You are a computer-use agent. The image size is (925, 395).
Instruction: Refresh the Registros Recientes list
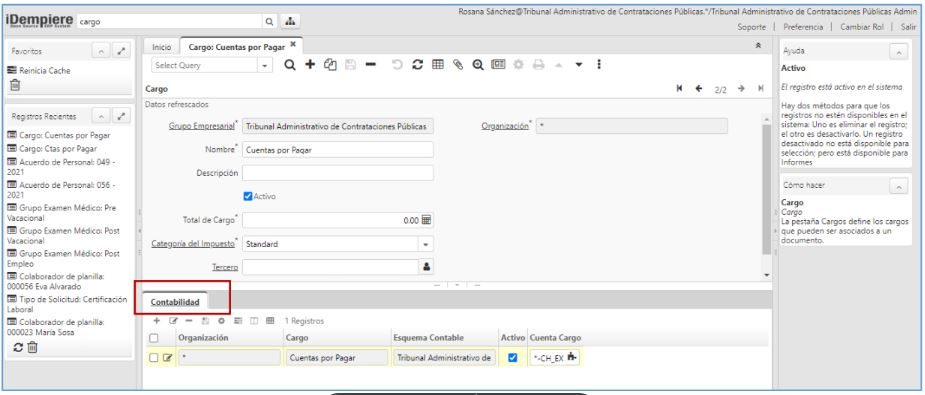[x=18, y=348]
